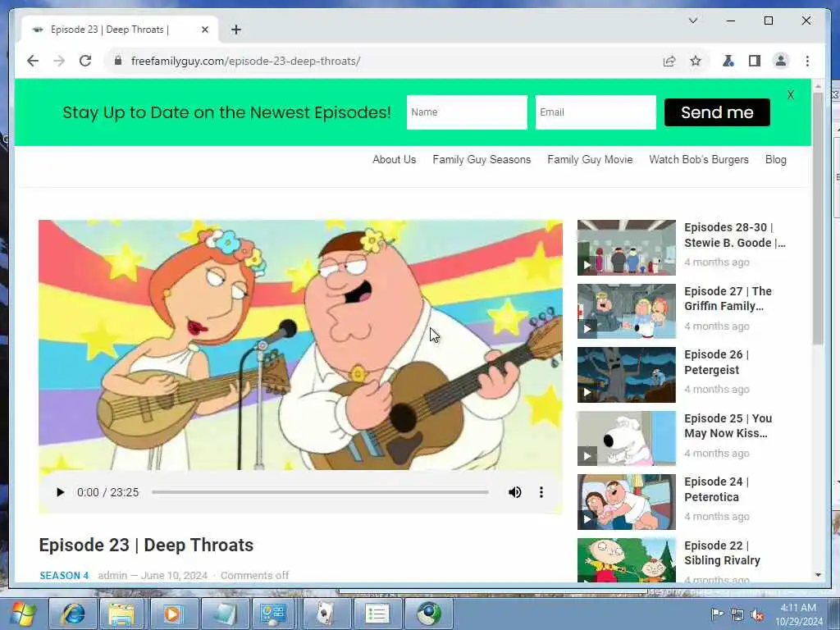840x630 pixels.
Task: Open Windows Explorer folder on taskbar
Action: click(x=123, y=614)
